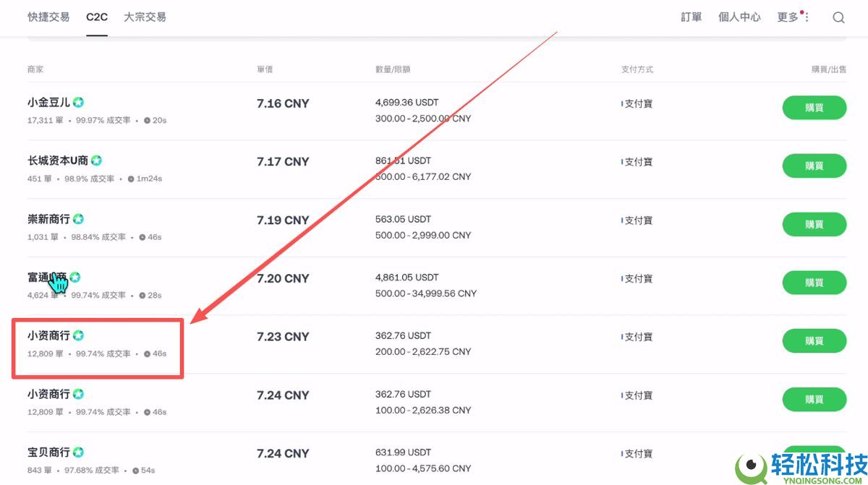868x485 pixels.
Task: Click verified badge beside 长城资本U商
Action: [x=96, y=160]
